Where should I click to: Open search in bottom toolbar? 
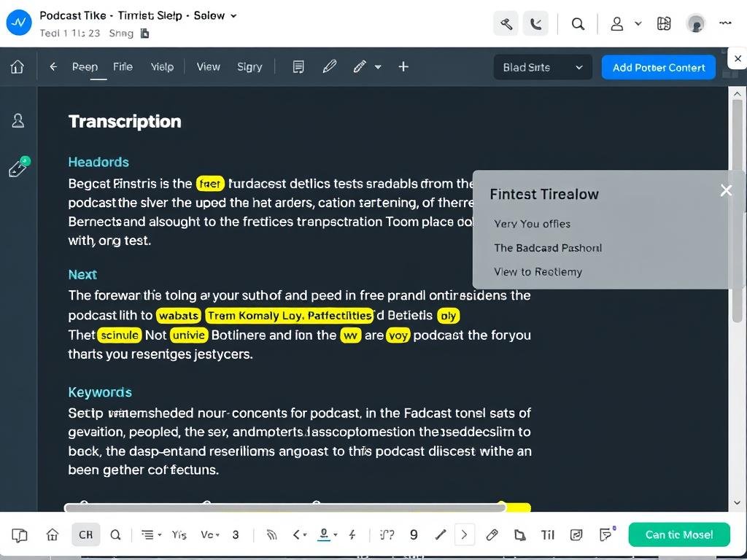[115, 534]
